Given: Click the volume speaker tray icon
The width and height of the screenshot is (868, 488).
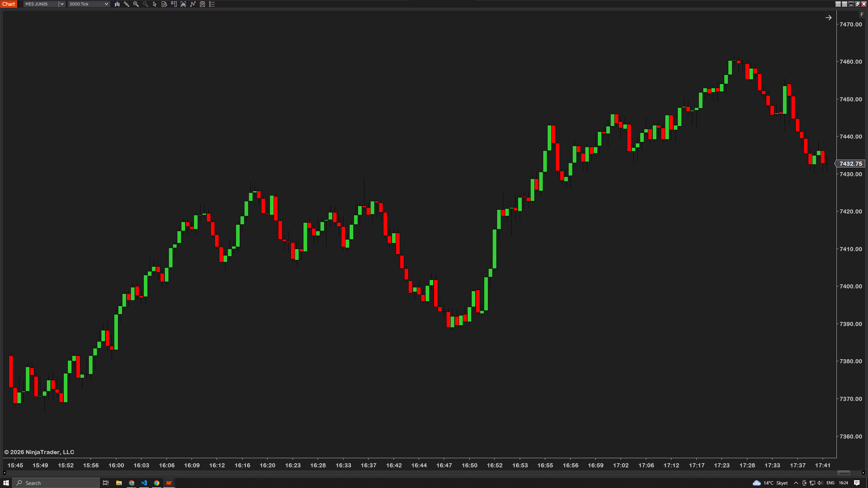Looking at the screenshot, I should tap(820, 483).
